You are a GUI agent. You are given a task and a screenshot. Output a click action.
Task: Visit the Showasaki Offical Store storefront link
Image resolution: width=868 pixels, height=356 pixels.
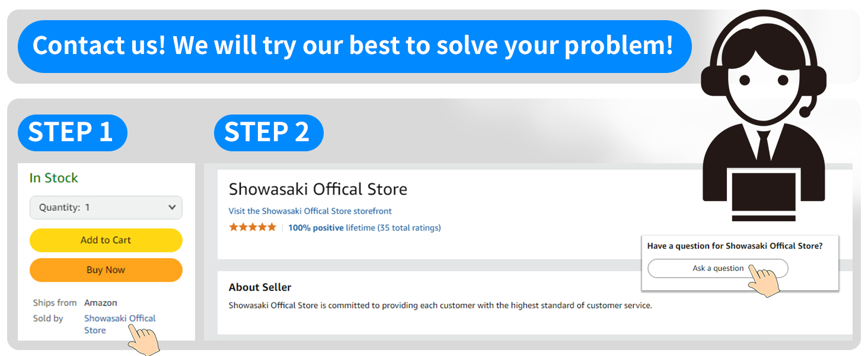(x=310, y=211)
